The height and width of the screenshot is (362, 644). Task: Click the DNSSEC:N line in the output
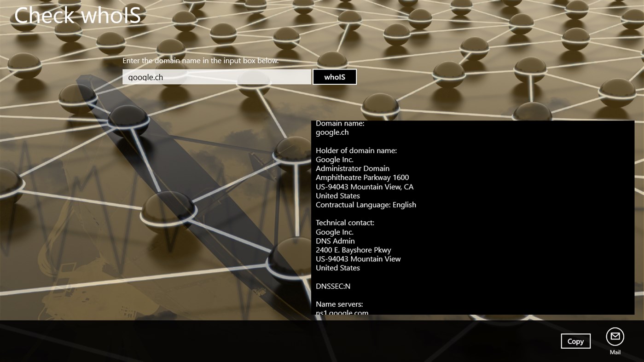[332, 286]
